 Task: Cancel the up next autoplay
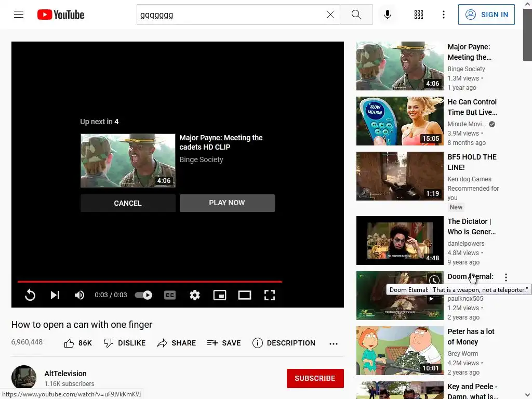click(x=128, y=203)
